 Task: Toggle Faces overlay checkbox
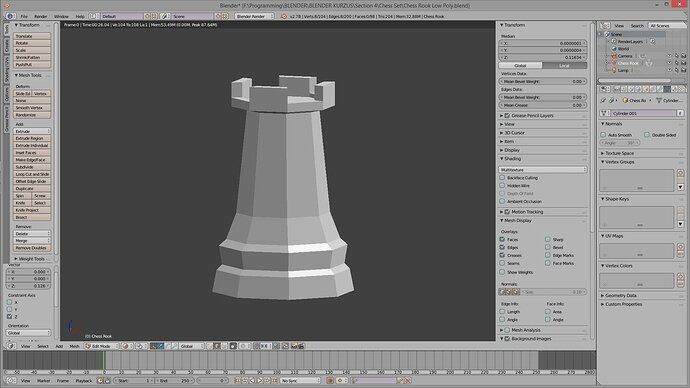[x=502, y=239]
